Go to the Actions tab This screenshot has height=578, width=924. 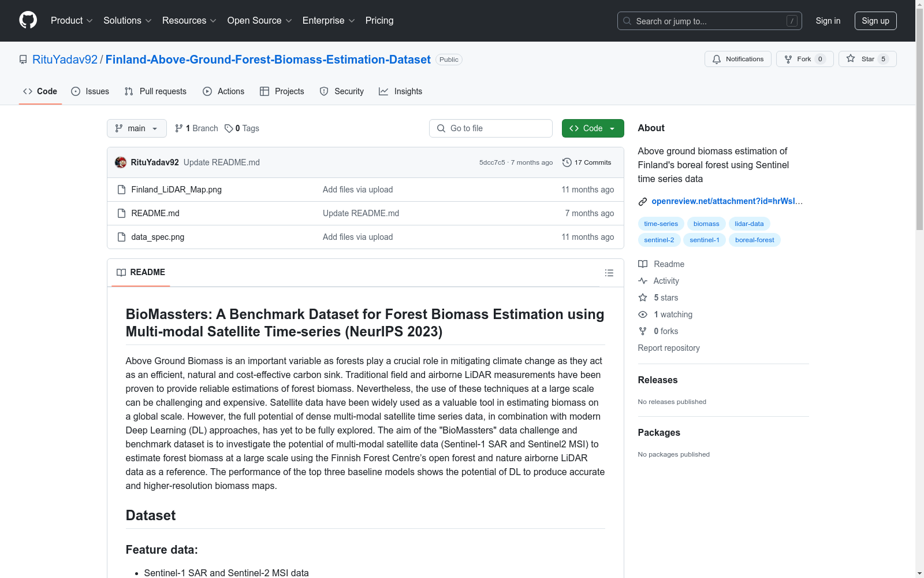(x=223, y=91)
